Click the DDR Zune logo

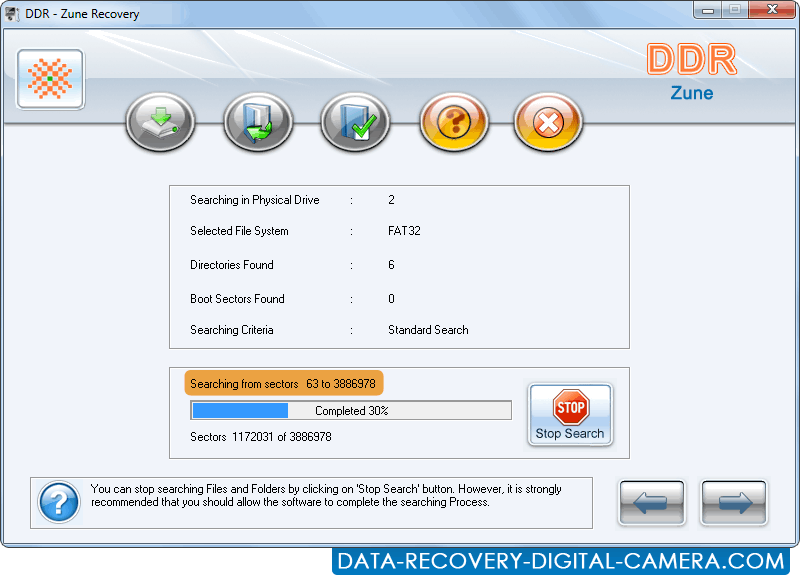(692, 72)
